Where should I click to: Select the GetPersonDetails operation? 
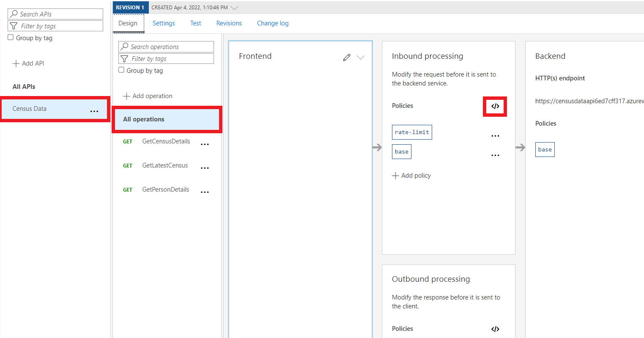[x=166, y=190]
